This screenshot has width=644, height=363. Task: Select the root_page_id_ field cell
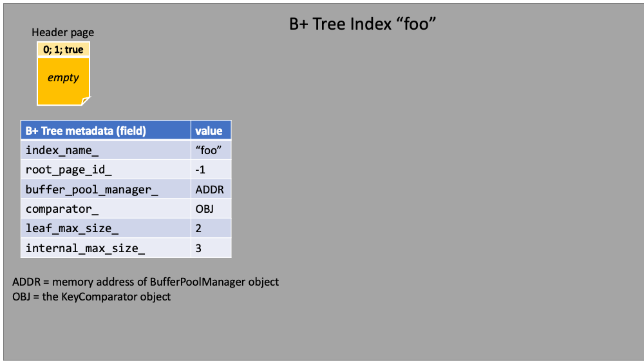(106, 170)
